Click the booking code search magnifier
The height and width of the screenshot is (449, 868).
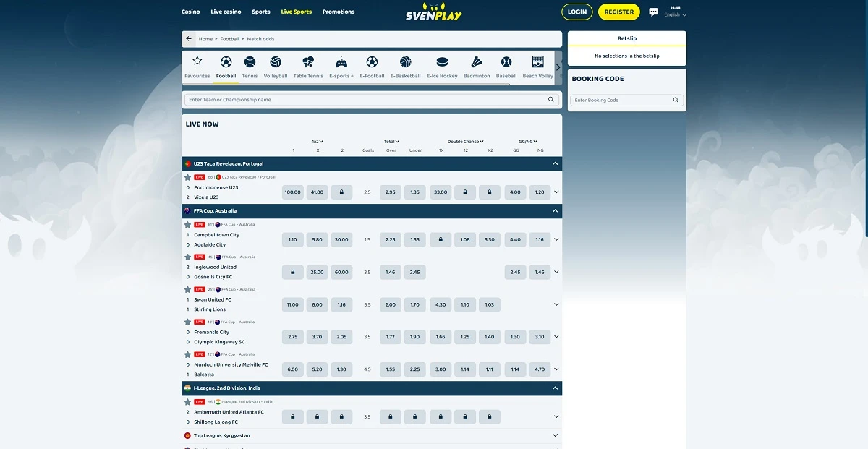[676, 101]
